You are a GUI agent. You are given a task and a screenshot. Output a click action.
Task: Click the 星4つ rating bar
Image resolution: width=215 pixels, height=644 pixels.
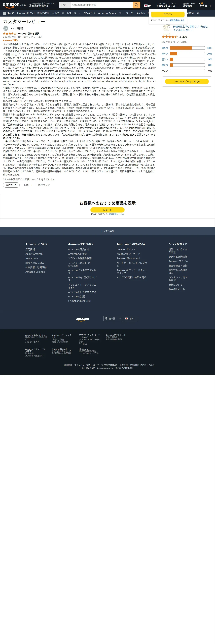(x=187, y=54)
